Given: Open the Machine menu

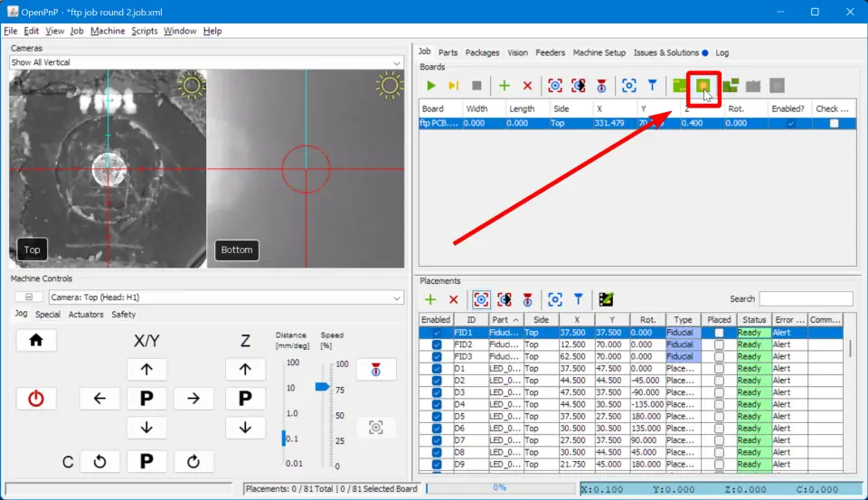Looking at the screenshot, I should pos(108,31).
